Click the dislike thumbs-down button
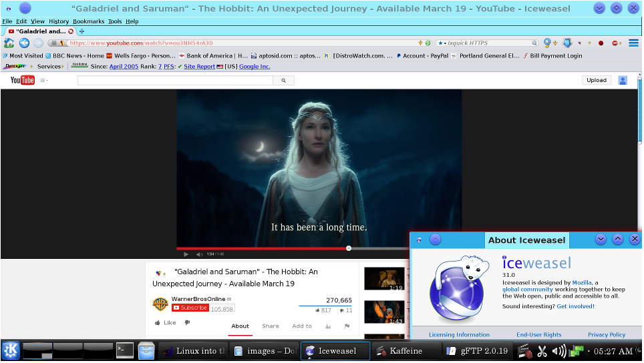The image size is (644, 363). click(187, 323)
